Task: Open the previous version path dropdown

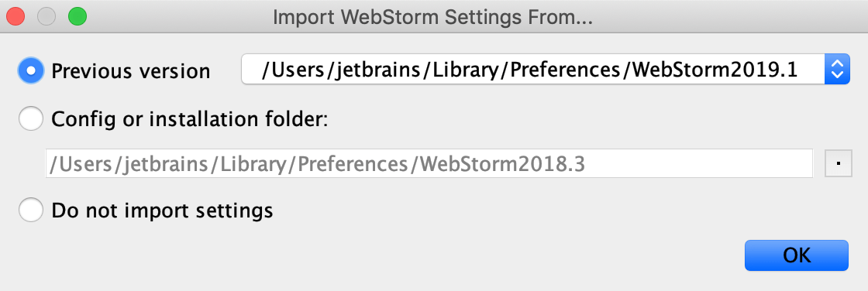Action: point(546,69)
